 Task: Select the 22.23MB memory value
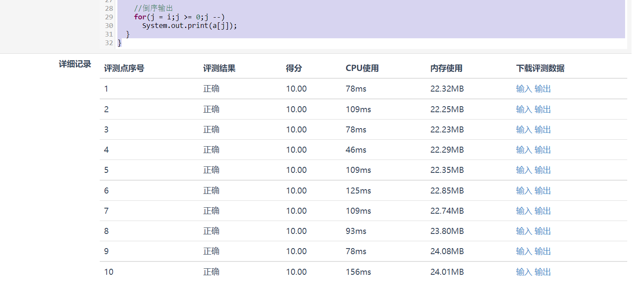coord(447,129)
